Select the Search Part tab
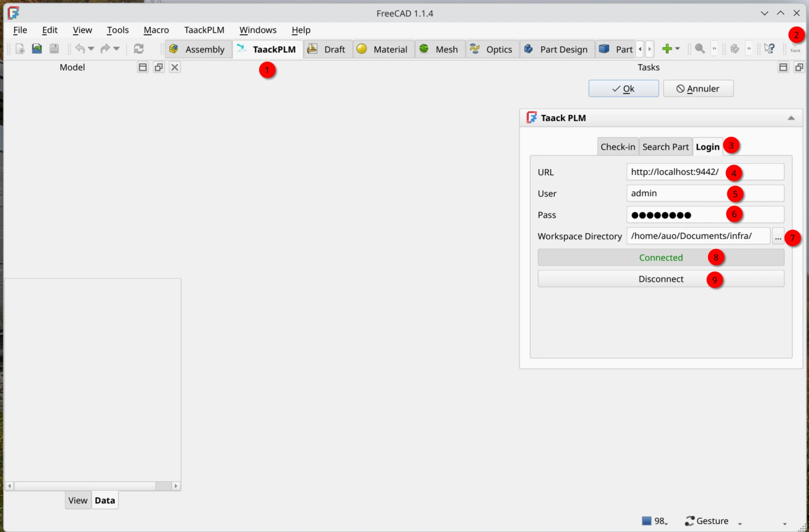 click(665, 147)
